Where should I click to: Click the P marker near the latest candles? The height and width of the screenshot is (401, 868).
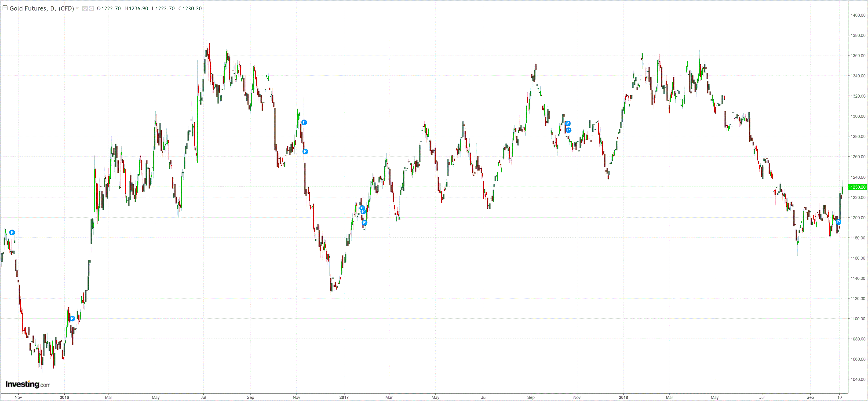click(838, 222)
